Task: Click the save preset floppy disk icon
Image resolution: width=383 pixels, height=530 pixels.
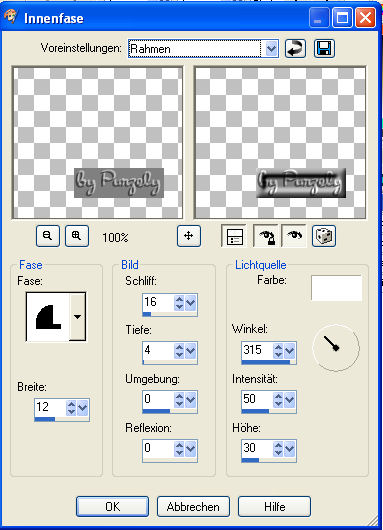Action: [x=324, y=48]
